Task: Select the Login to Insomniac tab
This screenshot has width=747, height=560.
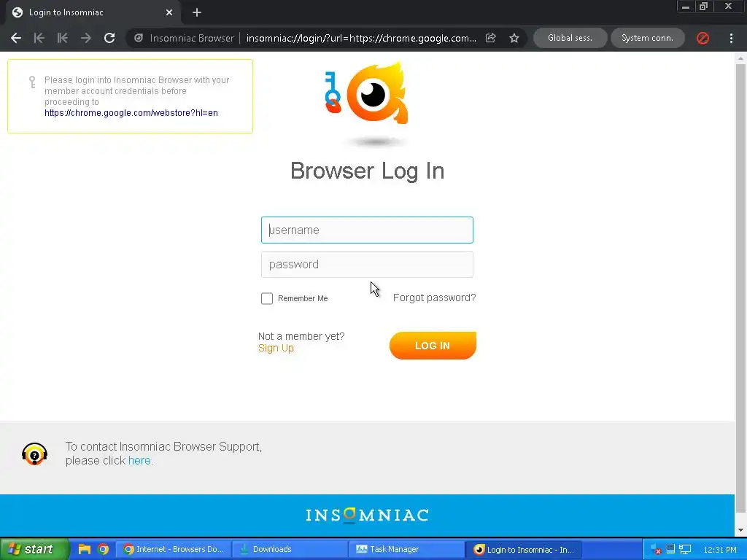Action: coord(93,13)
